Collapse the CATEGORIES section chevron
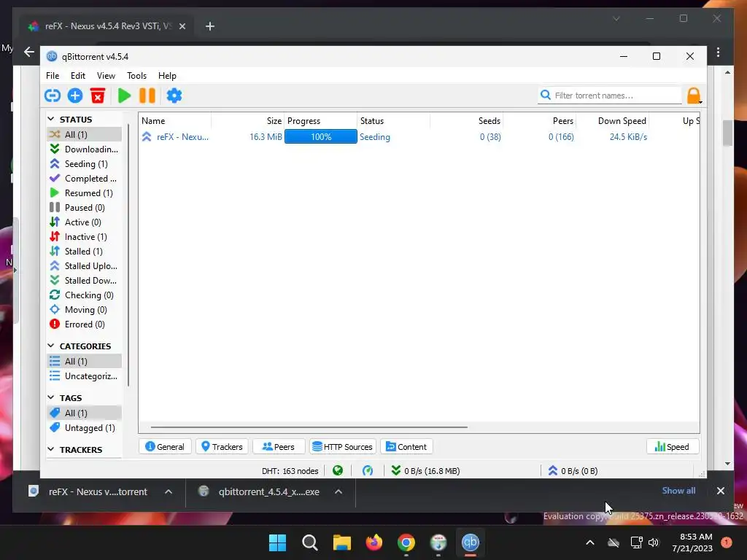 click(51, 346)
